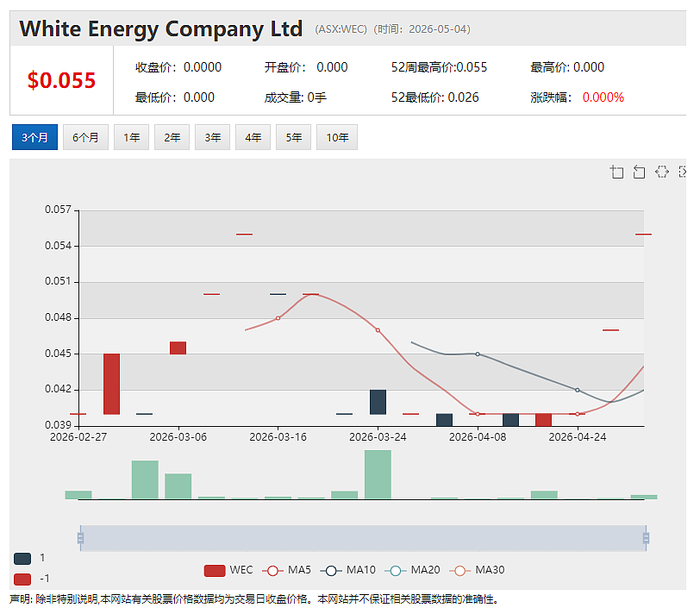Toggle the MA20 line in legend
The width and height of the screenshot is (700, 614).
click(412, 570)
